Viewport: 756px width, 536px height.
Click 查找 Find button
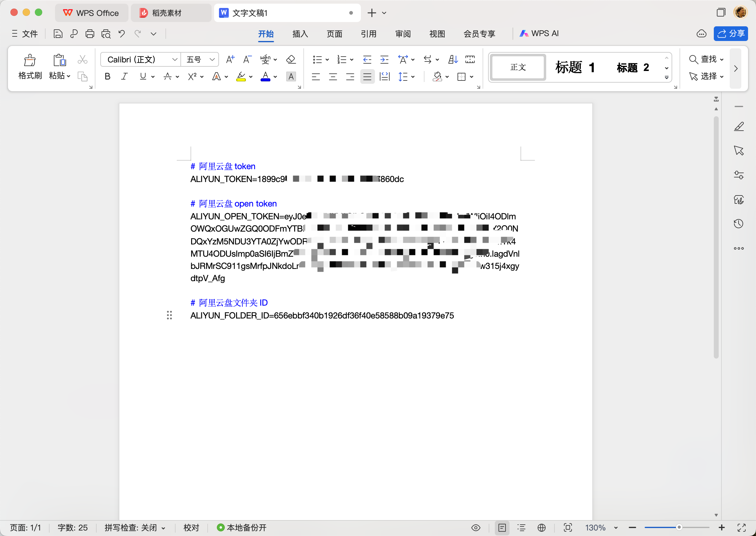[706, 59]
